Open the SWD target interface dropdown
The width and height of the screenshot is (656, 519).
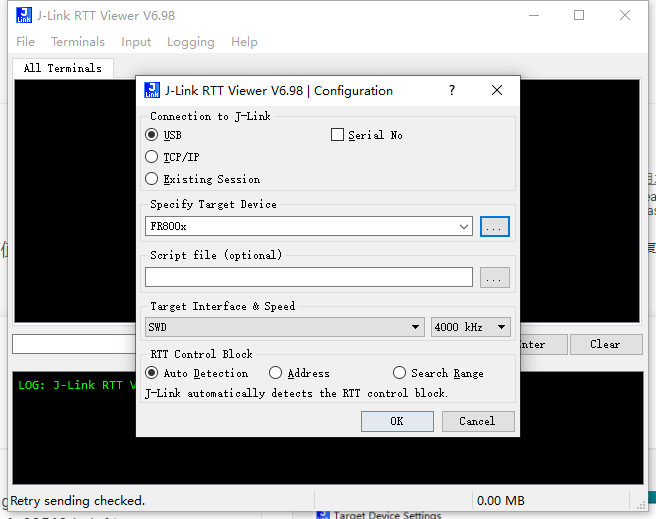click(x=285, y=327)
